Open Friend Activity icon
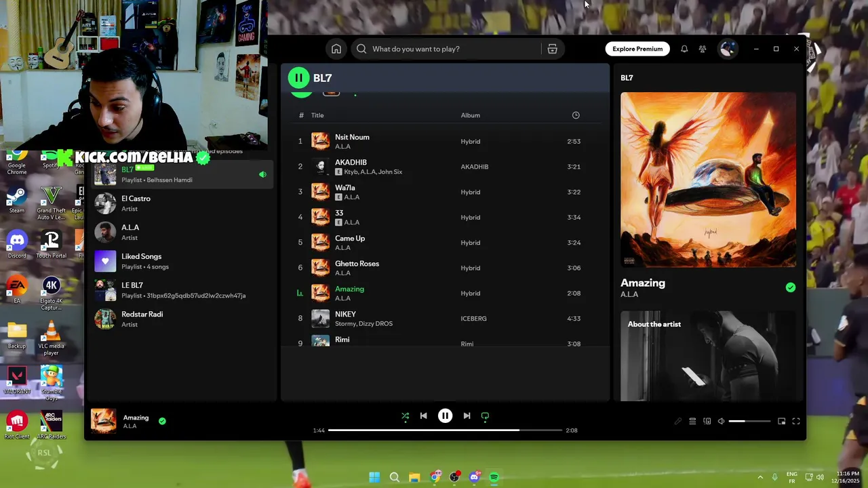The width and height of the screenshot is (868, 488). pos(703,49)
